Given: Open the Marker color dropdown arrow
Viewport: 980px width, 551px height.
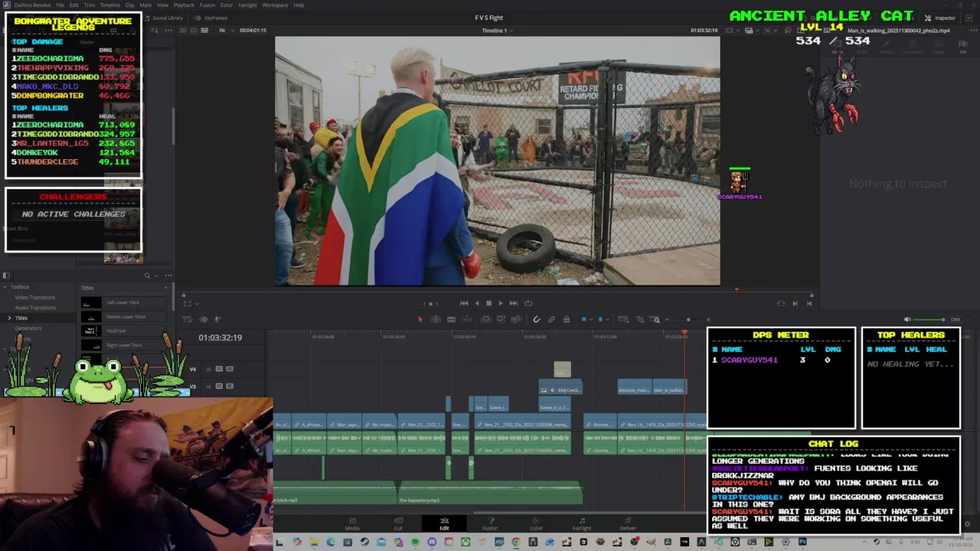Looking at the screenshot, I should click(x=607, y=319).
